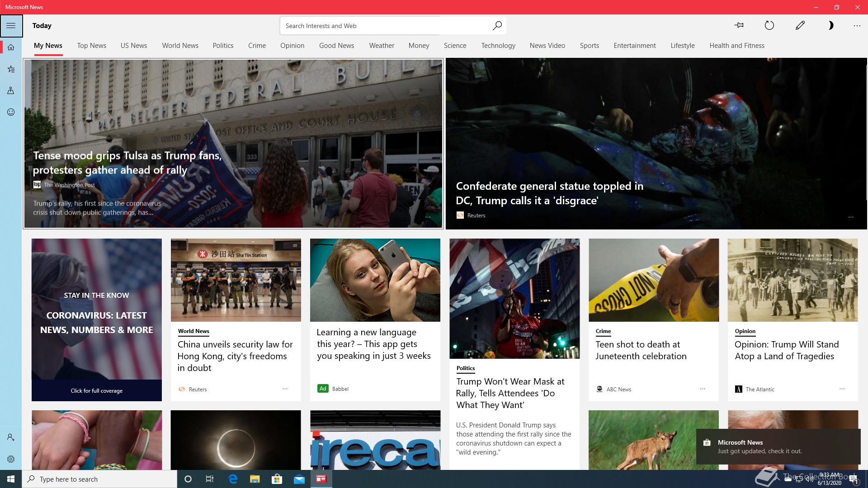Open the Local news sidebar icon
This screenshot has width=868, height=488.
11,90
